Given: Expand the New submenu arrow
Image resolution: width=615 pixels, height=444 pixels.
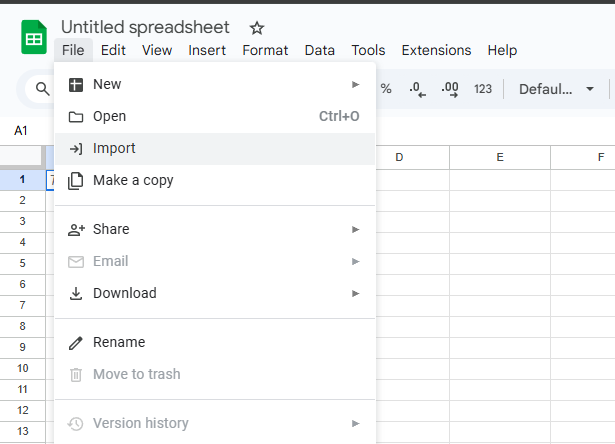Looking at the screenshot, I should (355, 84).
